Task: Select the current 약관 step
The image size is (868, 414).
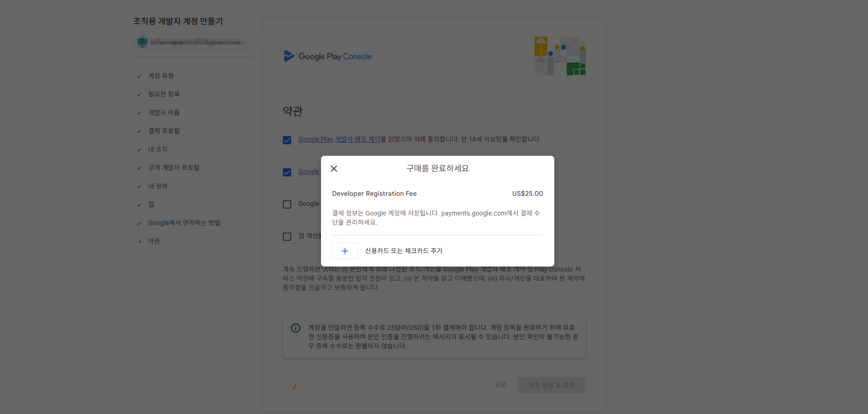Action: tap(154, 241)
